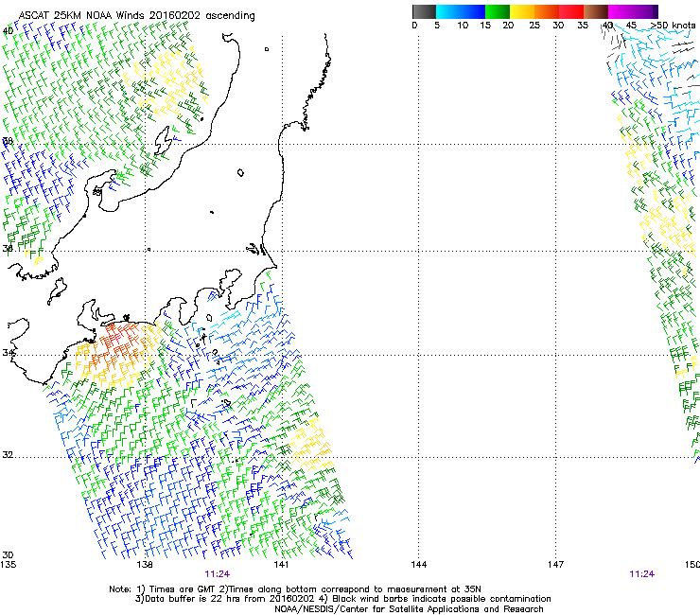700x615 pixels.
Task: Click the purple '11:24' time between 138 and 141
Action: [217, 574]
